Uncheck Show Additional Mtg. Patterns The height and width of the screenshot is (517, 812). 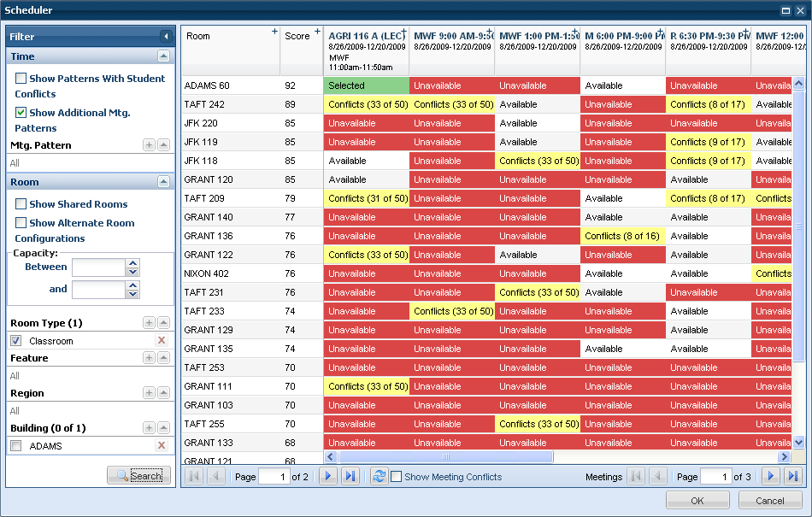coord(21,112)
